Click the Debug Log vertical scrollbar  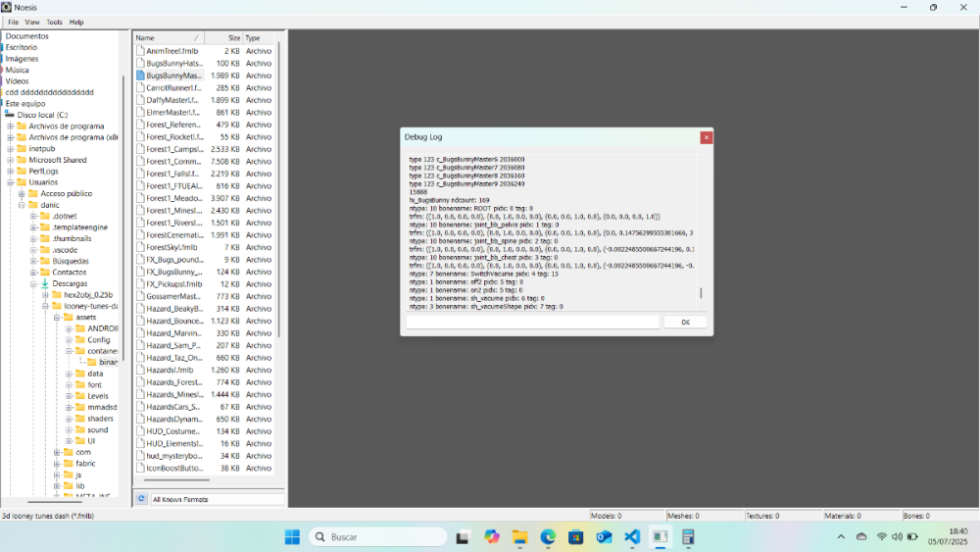(x=700, y=293)
